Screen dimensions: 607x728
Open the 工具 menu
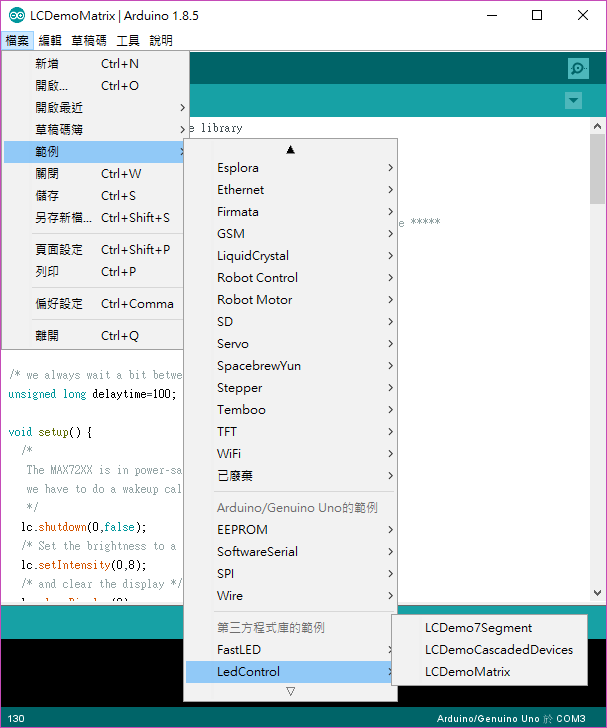coord(128,41)
